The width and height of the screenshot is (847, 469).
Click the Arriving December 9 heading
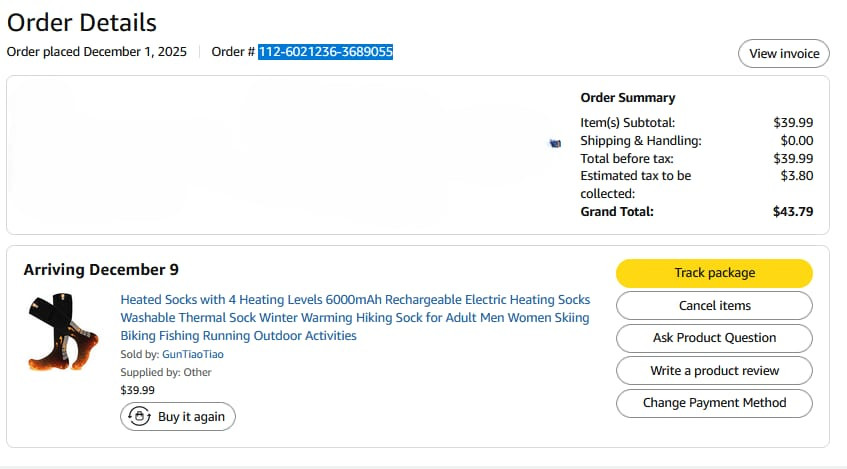pos(101,270)
